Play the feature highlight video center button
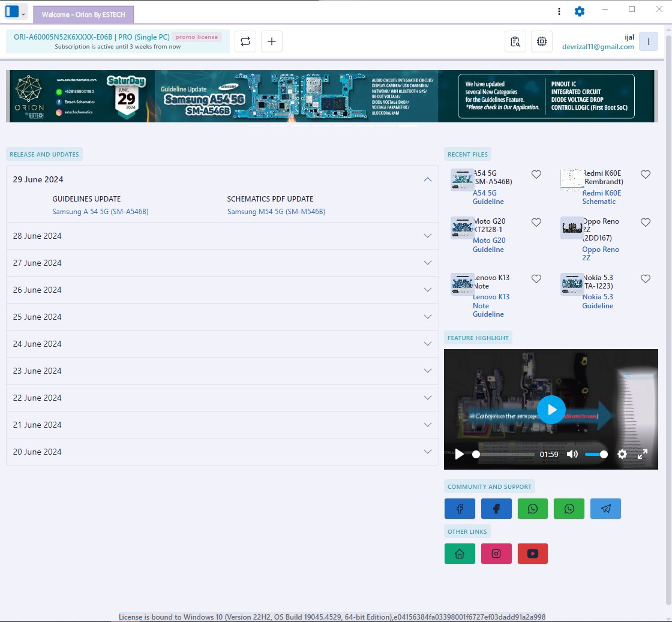672x622 pixels. (551, 410)
